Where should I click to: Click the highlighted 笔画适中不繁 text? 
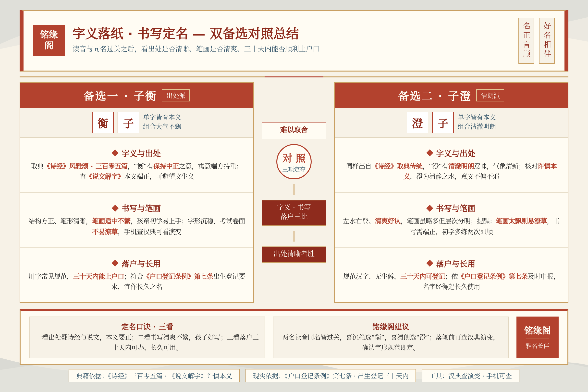tap(111, 221)
